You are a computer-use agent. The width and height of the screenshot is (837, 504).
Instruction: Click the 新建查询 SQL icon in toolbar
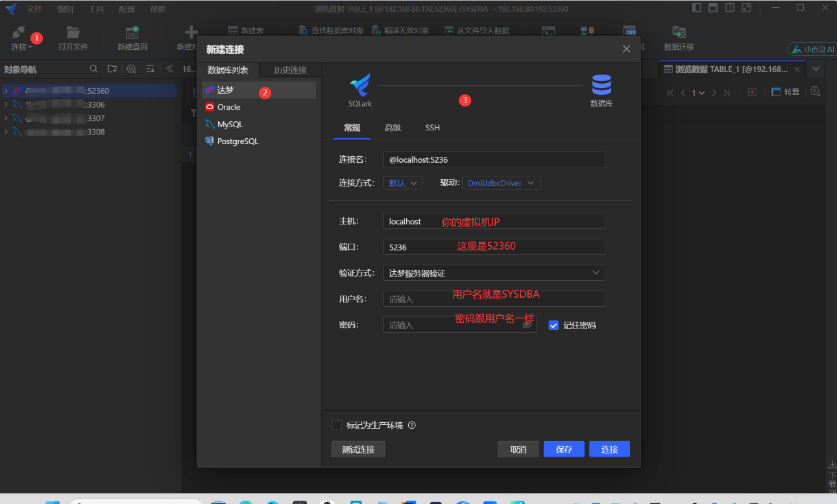(x=132, y=33)
